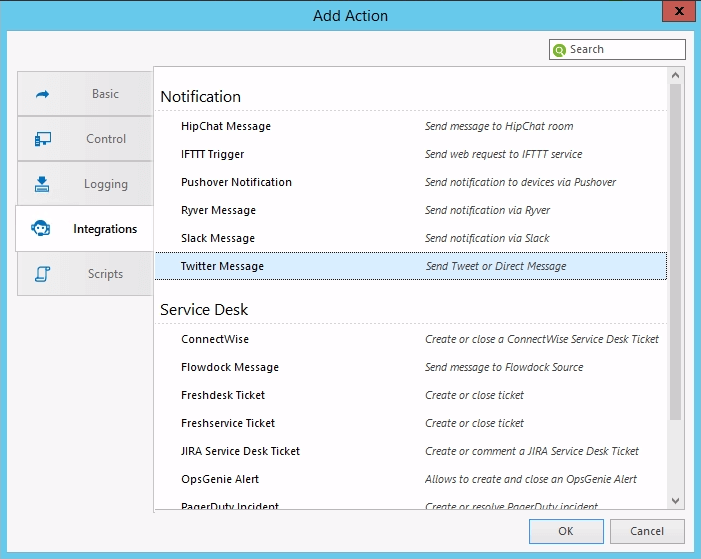Click 'Create or close a ConnectWise Service Desk Ticket'
Viewport: 701px width, 559px height.
[542, 339]
